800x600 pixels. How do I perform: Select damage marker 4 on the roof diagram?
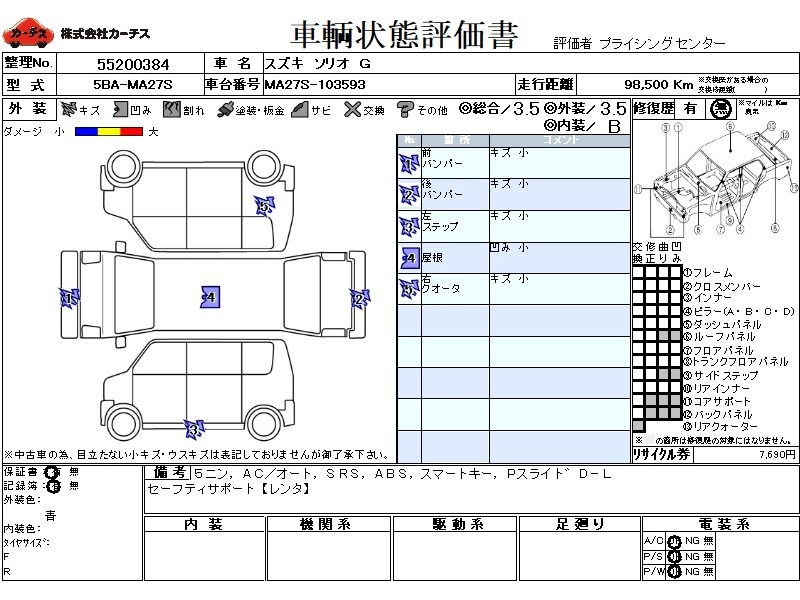210,297
